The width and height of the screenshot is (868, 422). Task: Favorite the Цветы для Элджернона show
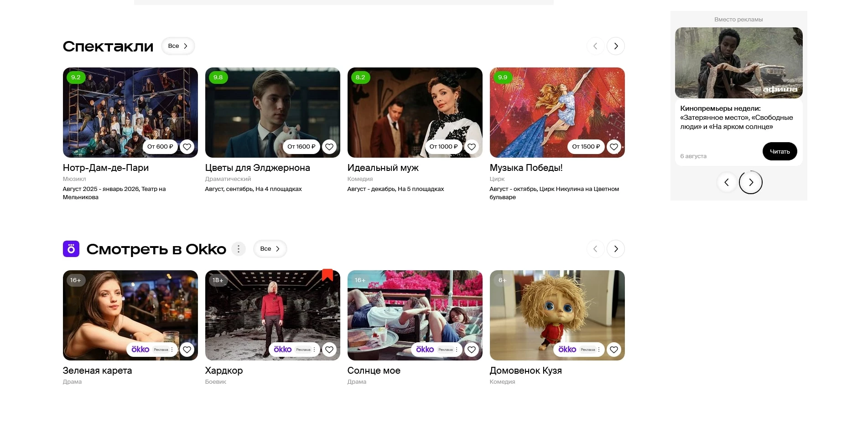(x=329, y=147)
